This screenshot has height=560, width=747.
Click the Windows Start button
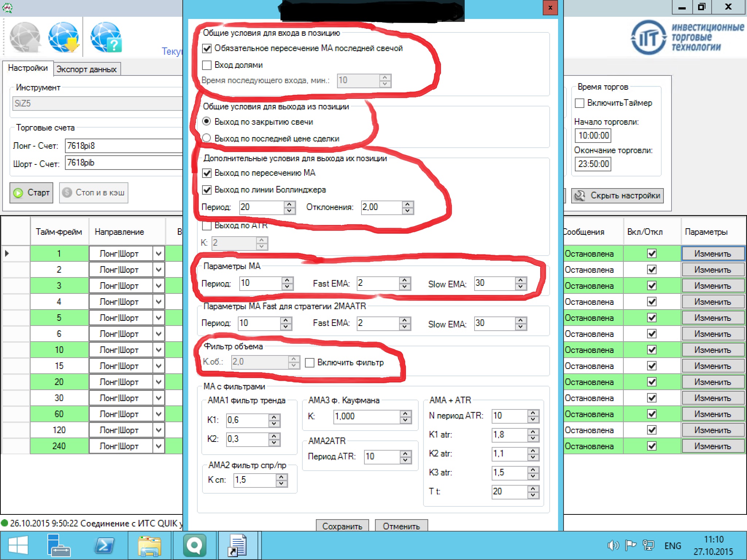point(18,545)
